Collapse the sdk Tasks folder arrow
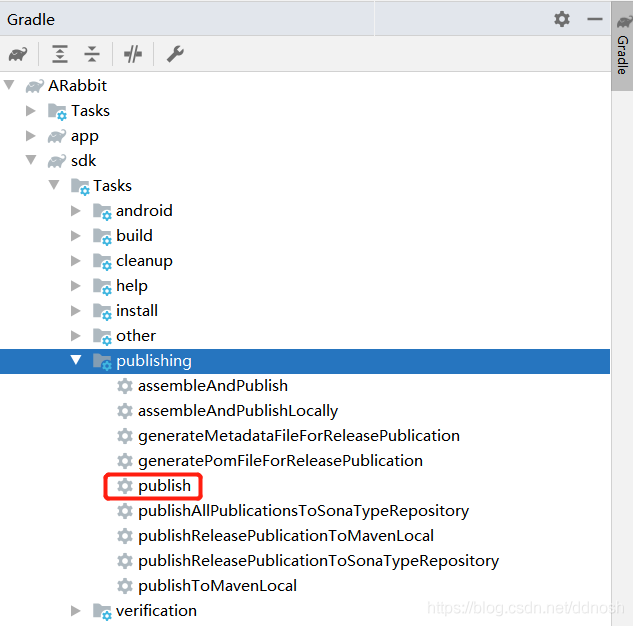The image size is (633, 626). click(x=54, y=185)
